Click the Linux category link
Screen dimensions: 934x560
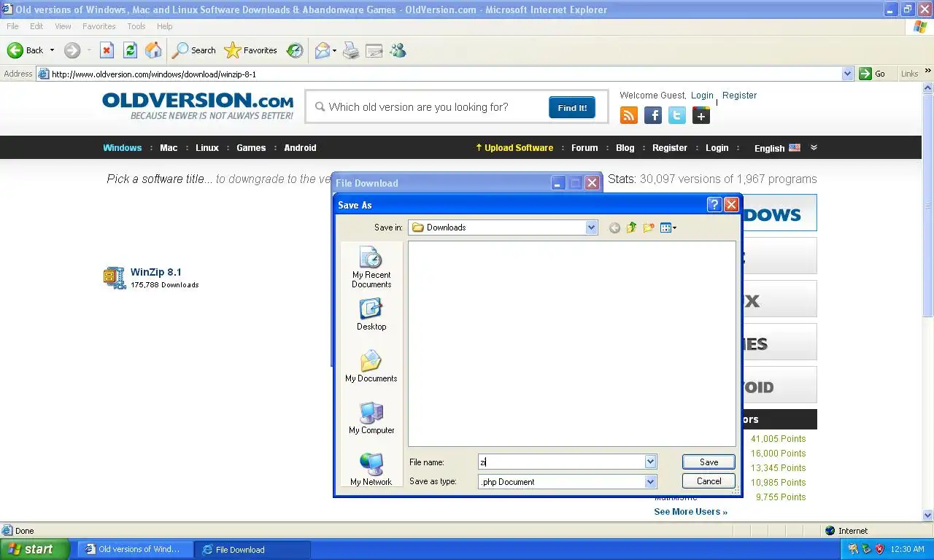point(207,147)
